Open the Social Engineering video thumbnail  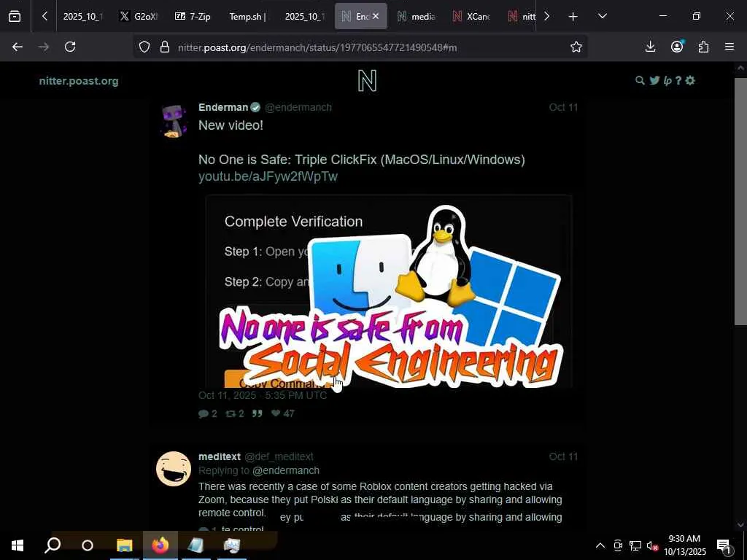388,292
